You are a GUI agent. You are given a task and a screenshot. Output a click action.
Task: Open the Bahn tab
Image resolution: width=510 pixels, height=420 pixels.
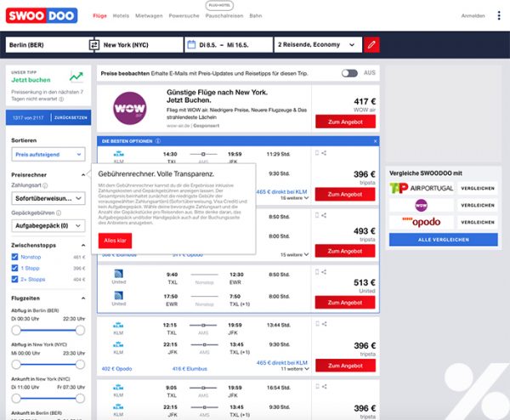tap(256, 15)
